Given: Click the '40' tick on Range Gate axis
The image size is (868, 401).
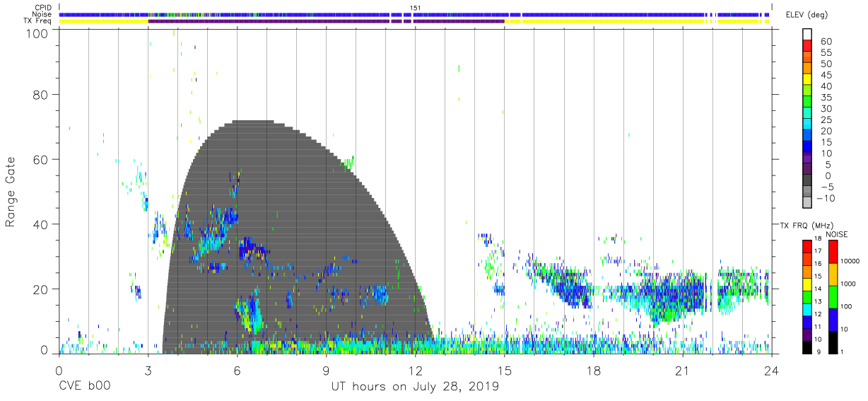Looking at the screenshot, I should [x=41, y=224].
